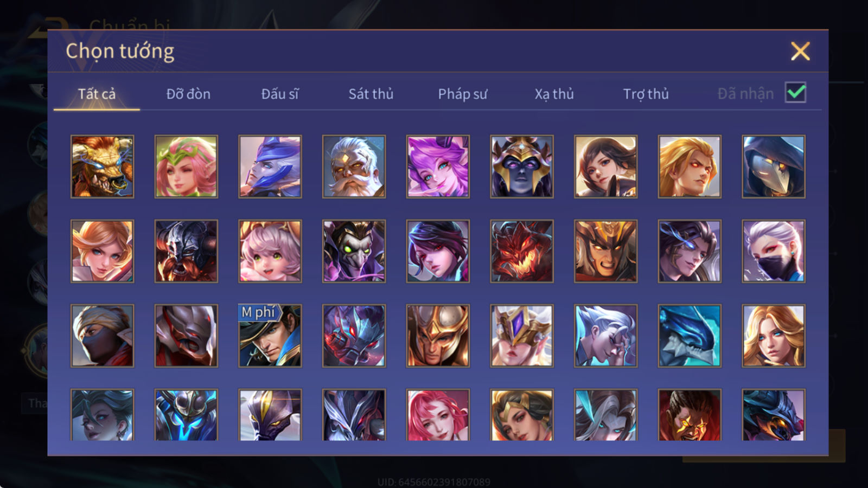Choose the green-eyed dark joker hero
The height and width of the screenshot is (488, 868).
(x=354, y=251)
